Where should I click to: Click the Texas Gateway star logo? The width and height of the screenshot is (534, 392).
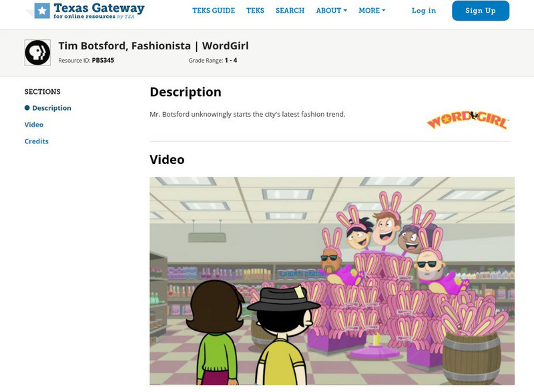41,11
